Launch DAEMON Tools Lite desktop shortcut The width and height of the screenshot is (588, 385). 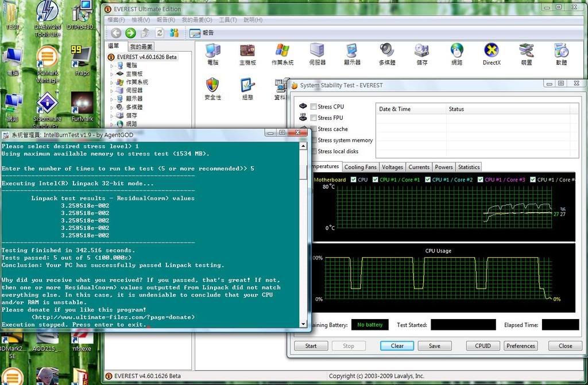tap(47, 19)
